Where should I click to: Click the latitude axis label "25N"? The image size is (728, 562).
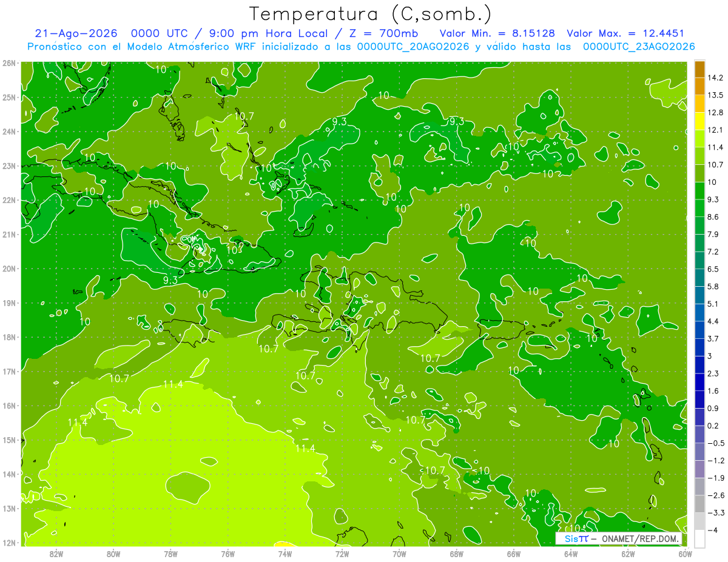click(x=9, y=97)
